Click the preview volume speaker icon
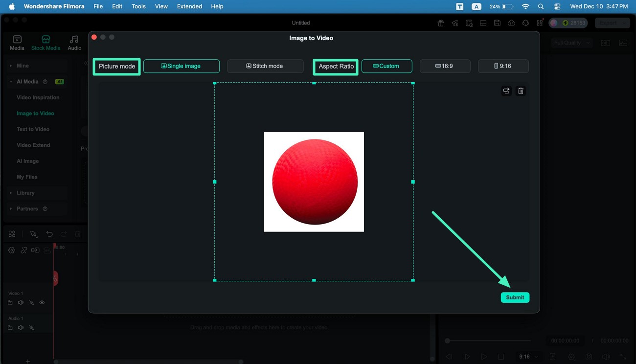This screenshot has width=636, height=364. pyautogui.click(x=606, y=357)
